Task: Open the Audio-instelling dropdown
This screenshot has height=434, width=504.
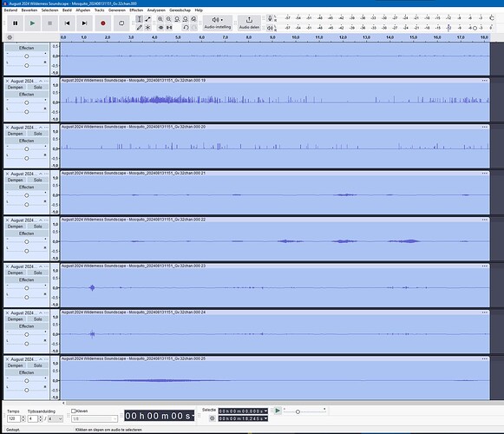Action: [218, 23]
